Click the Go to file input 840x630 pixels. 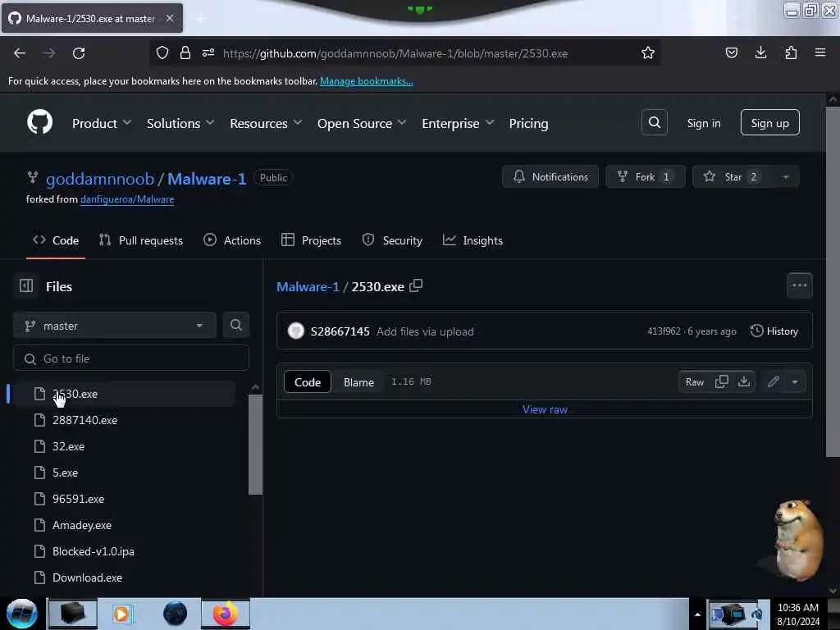point(131,358)
